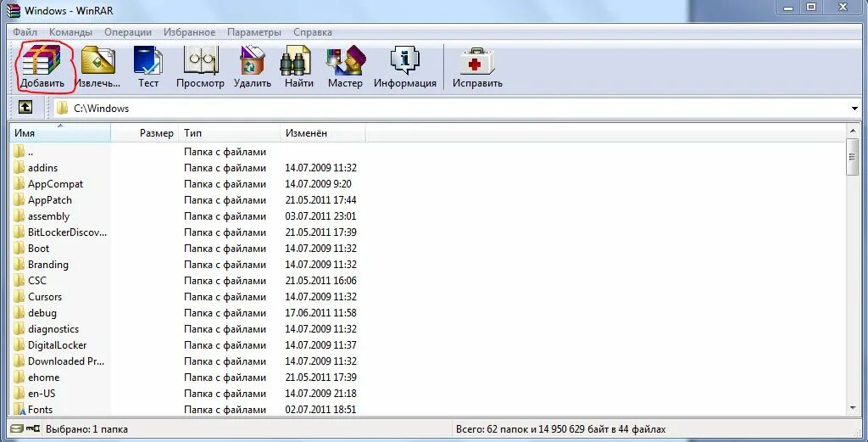Screen dimensions: 868x442
Task: Click date 14.07.2009 11:37
Action: coord(320,344)
